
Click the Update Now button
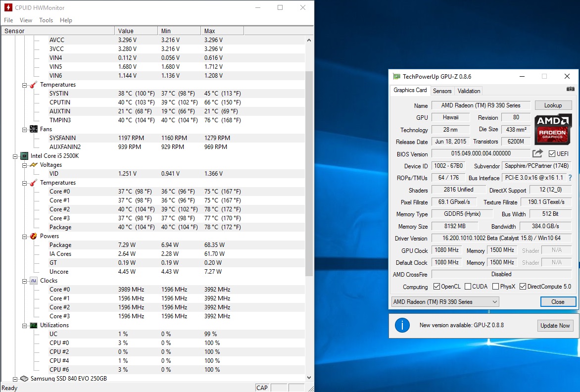point(555,326)
